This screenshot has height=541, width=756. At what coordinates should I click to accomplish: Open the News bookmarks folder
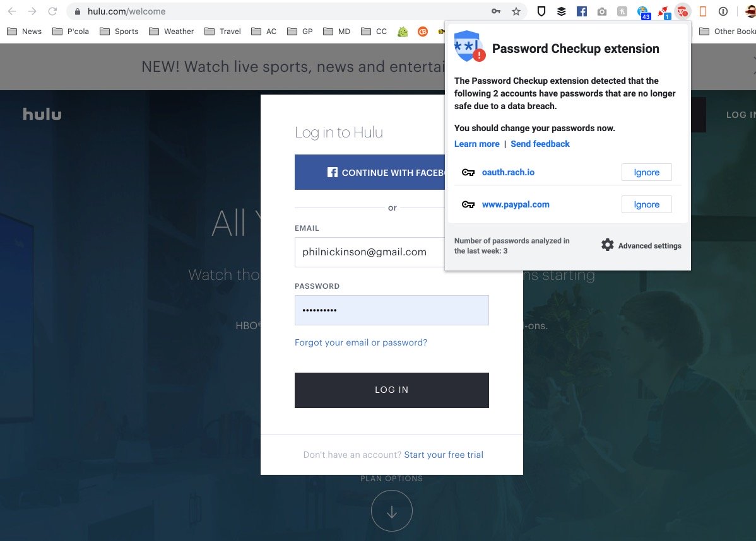click(25, 32)
